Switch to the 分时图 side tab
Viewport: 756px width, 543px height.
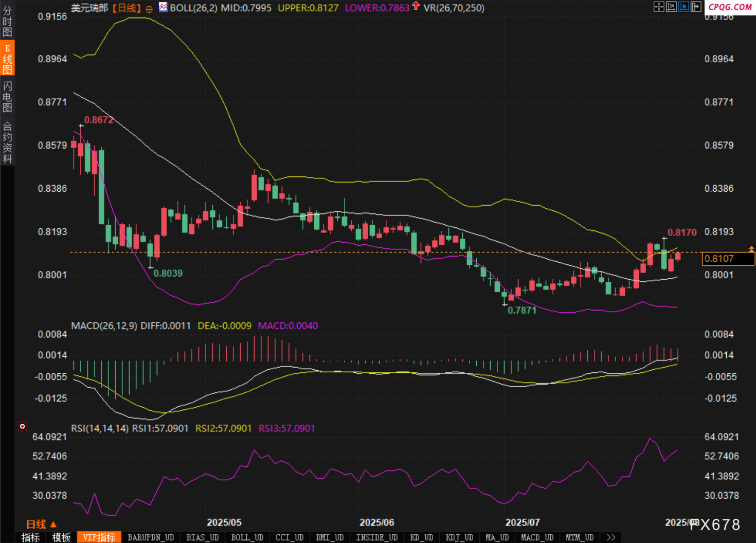click(7, 21)
